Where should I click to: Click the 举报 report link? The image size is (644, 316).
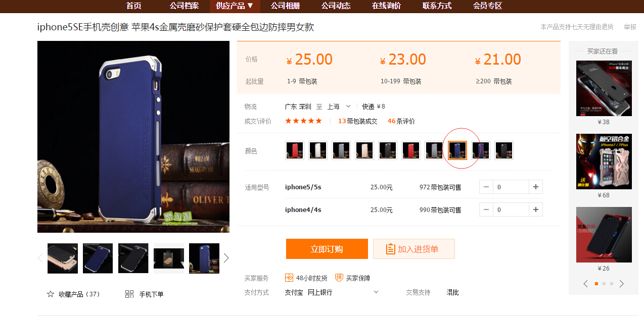point(630,27)
